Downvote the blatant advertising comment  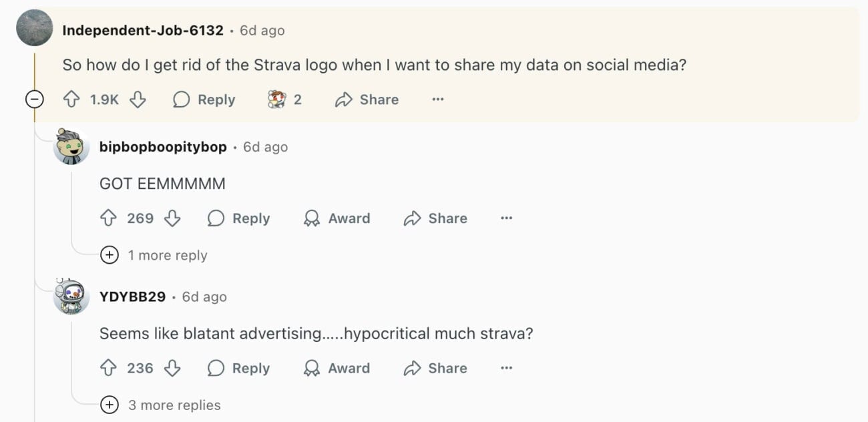172,368
